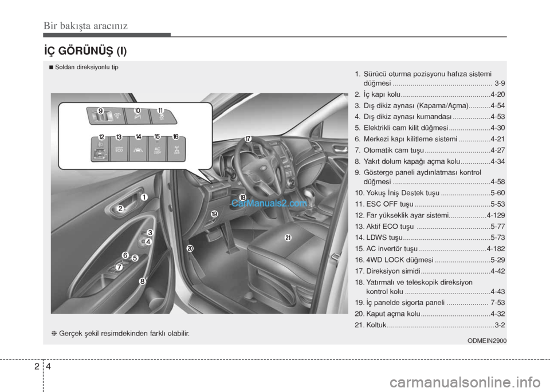The image size is (550, 392).
Task: Click callout 2 on the inner door handle
Action: click(x=120, y=209)
